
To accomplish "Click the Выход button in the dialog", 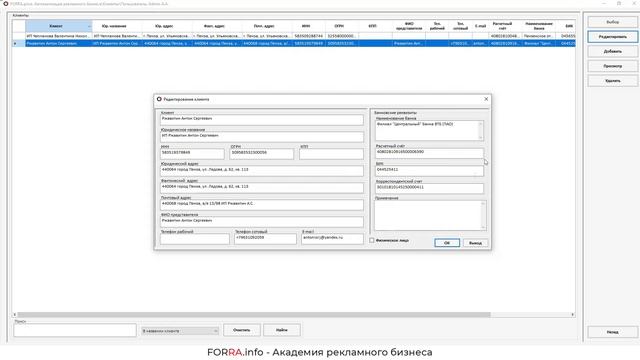I will (x=475, y=243).
